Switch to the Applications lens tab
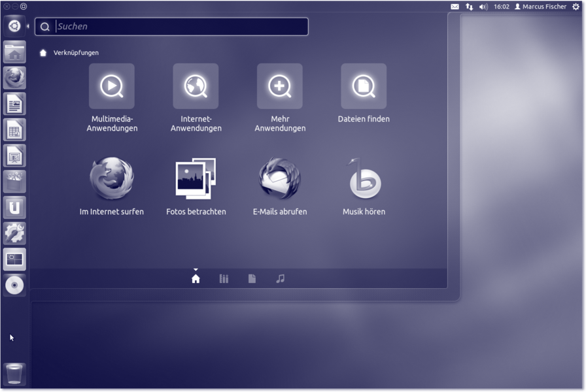This screenshot has width=586, height=392. (224, 279)
